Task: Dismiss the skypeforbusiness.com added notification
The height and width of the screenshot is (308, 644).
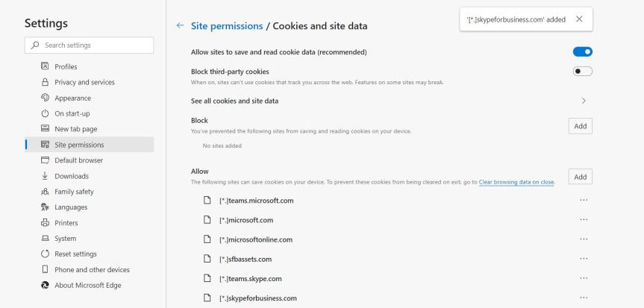Action: click(579, 19)
